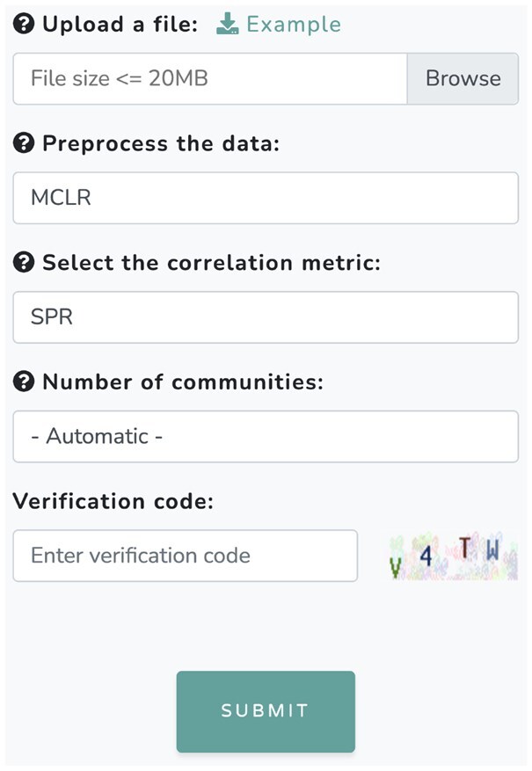Click the 'Number of communities:' label
532x771 pixels.
click(183, 382)
